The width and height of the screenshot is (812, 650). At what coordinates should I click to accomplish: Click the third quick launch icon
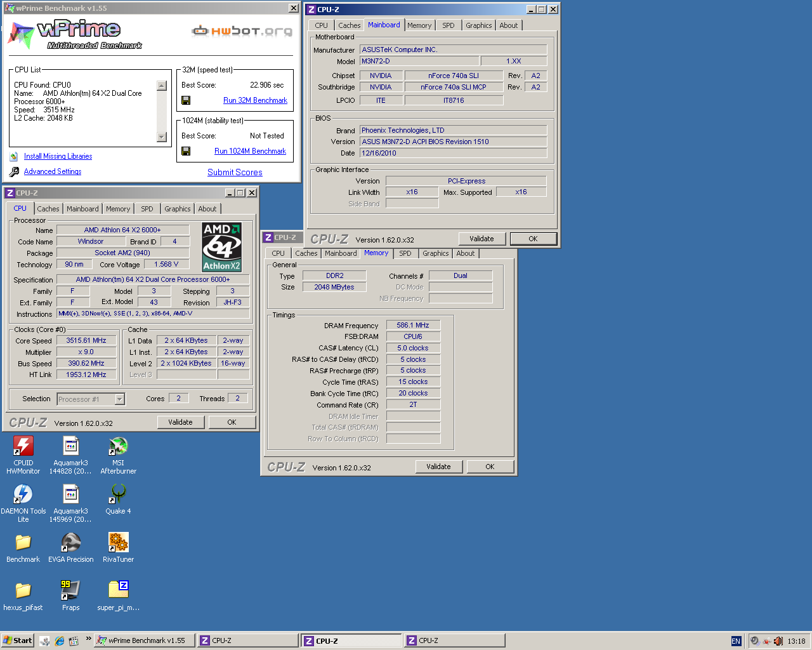point(74,640)
